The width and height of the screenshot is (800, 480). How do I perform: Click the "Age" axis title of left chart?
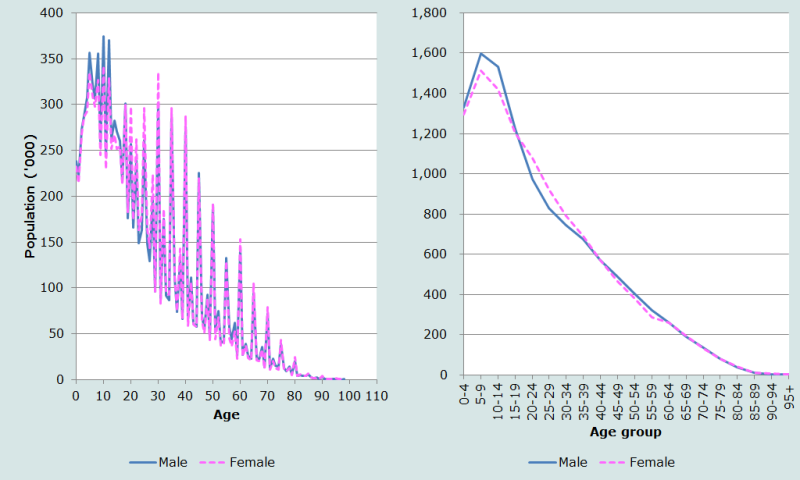point(226,415)
